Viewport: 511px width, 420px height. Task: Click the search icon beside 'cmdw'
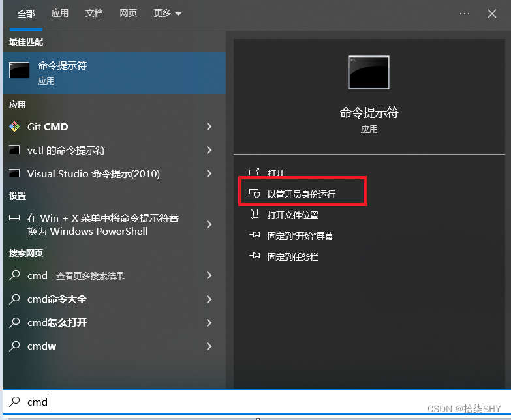[14, 346]
